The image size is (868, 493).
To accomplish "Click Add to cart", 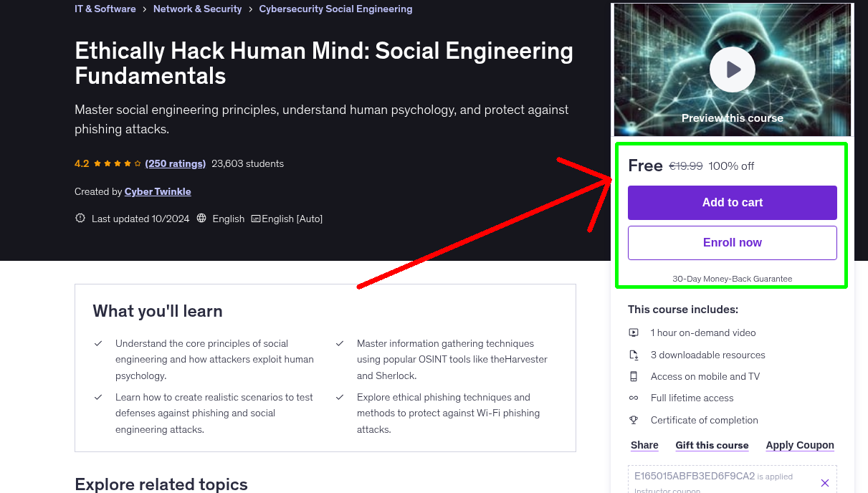I will point(732,203).
